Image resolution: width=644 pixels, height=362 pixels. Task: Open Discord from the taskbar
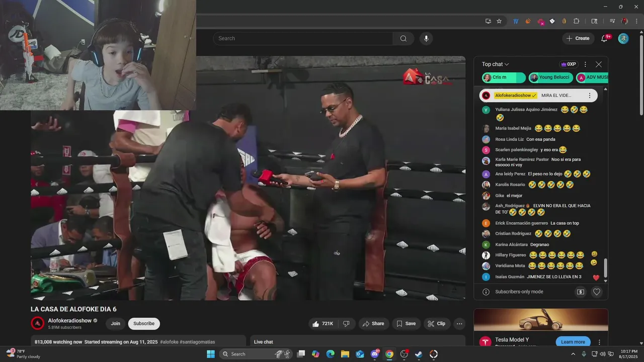(x=375, y=354)
